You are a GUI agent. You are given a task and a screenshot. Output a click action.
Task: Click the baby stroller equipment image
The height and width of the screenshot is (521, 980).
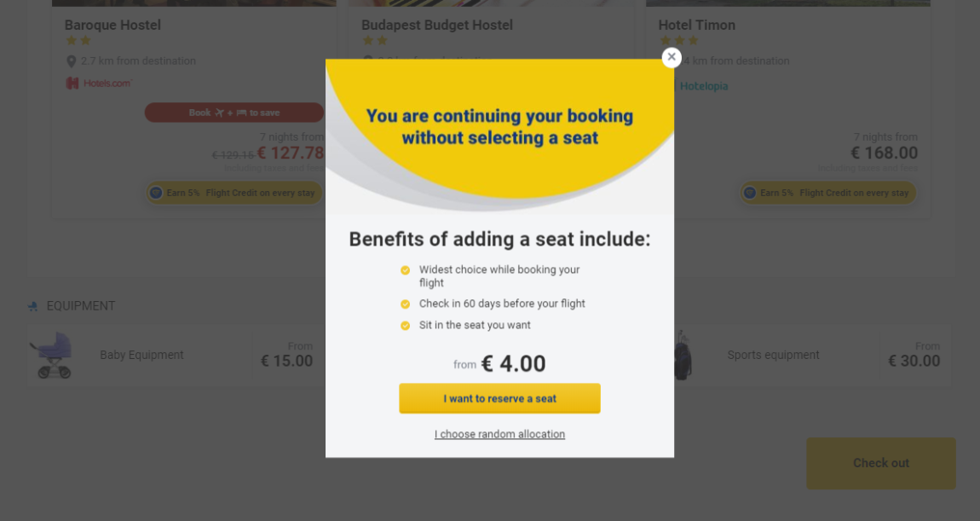click(x=51, y=355)
